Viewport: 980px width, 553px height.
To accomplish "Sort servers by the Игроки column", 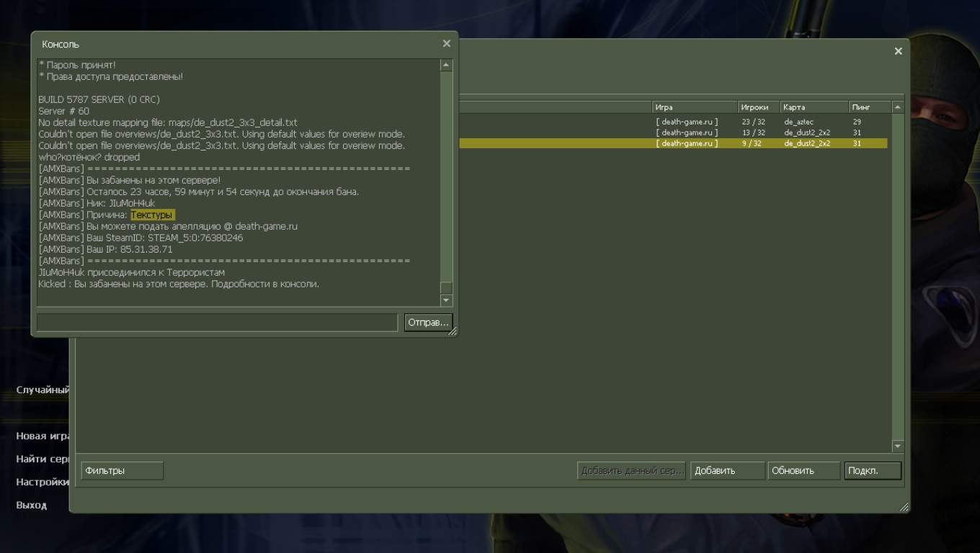I will 758,107.
